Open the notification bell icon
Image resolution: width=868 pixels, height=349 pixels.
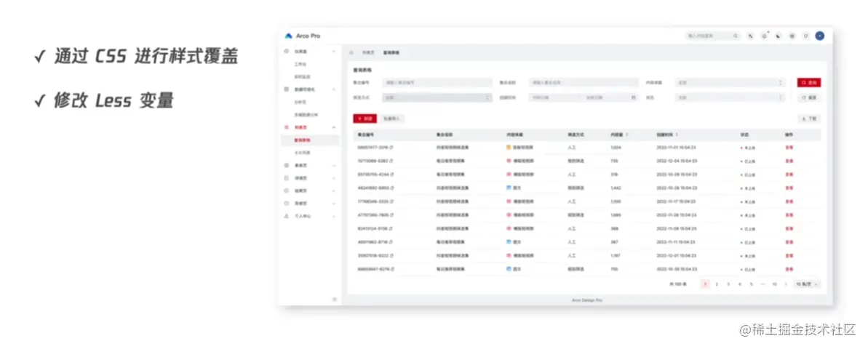pyautogui.click(x=765, y=36)
